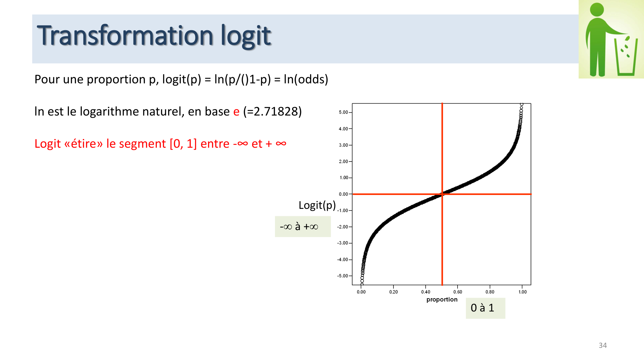Click the red Logit «étire» sentence
644x362 pixels.
[x=160, y=144]
